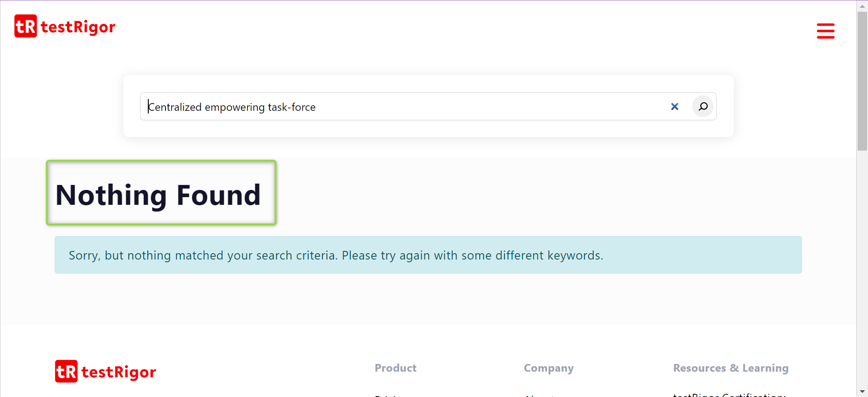The height and width of the screenshot is (397, 868).
Task: Select the Company footer heading
Action: tap(548, 368)
